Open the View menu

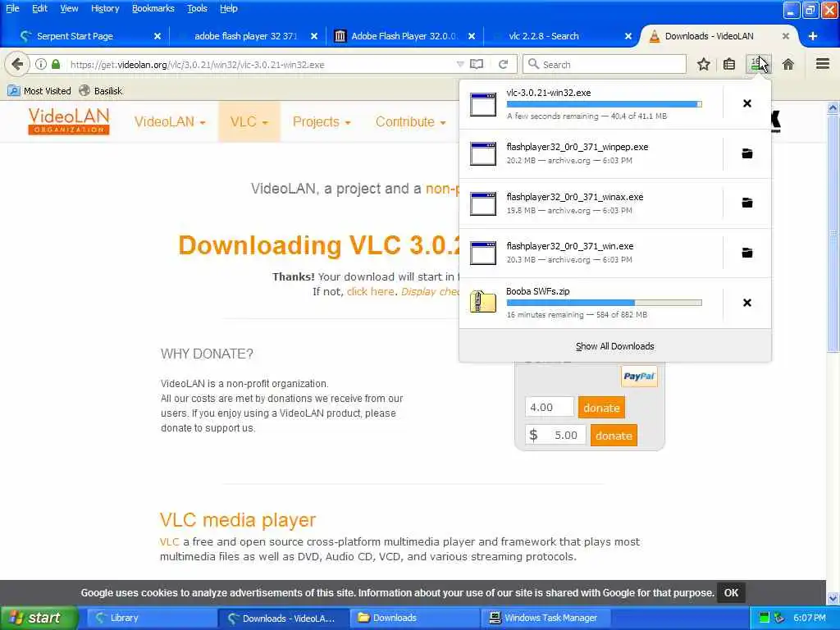[69, 8]
